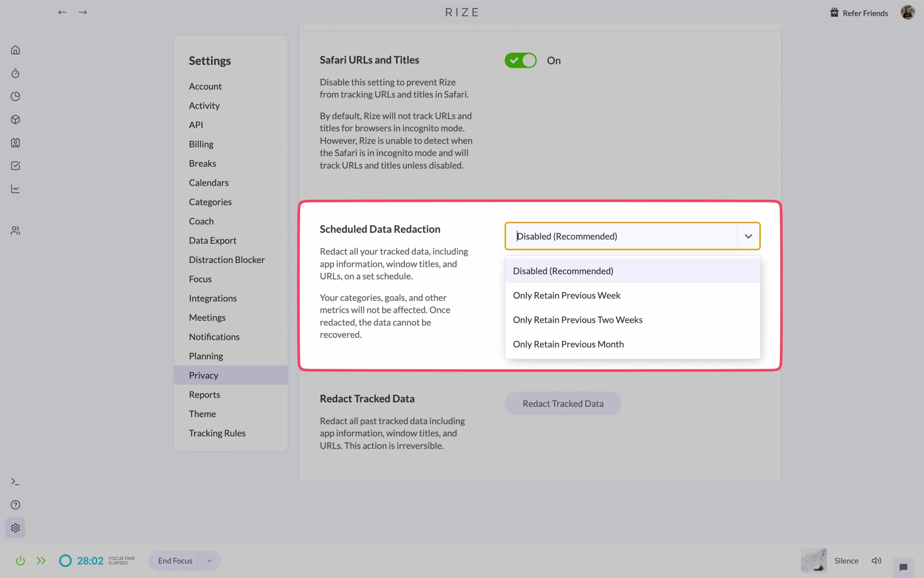This screenshot has height=578, width=924.
Task: Click the focus timer ring icon
Action: pos(65,561)
